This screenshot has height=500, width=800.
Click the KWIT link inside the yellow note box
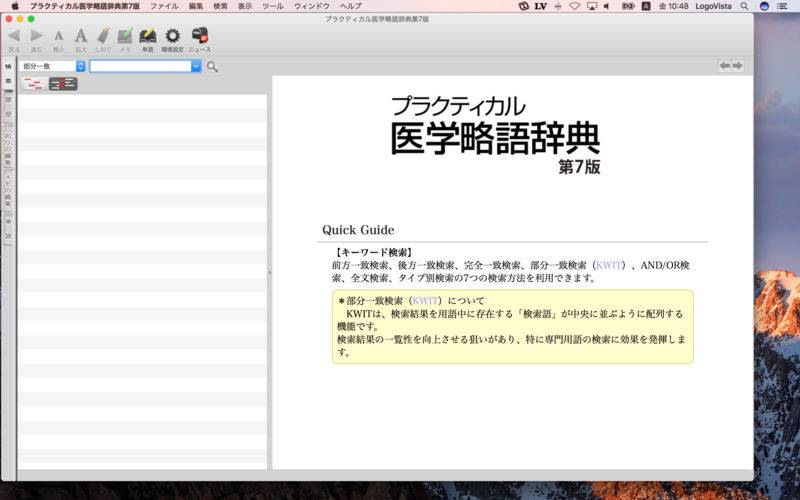pyautogui.click(x=424, y=301)
